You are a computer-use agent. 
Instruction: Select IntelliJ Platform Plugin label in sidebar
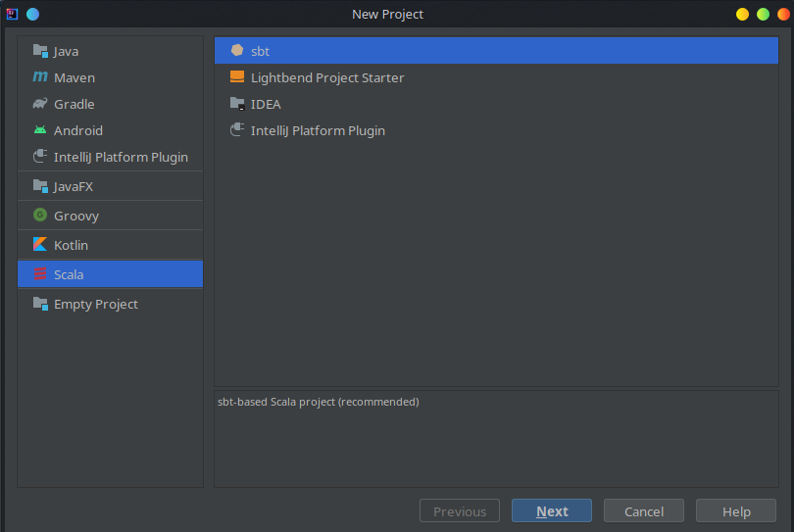point(121,157)
